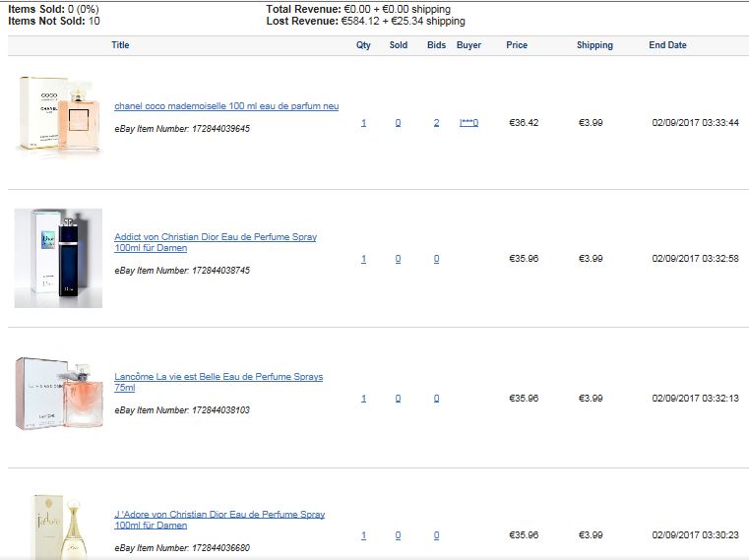Screen dimensions: 749x560
Task: Open Lancôme La vie est Belle listing
Action: click(218, 382)
